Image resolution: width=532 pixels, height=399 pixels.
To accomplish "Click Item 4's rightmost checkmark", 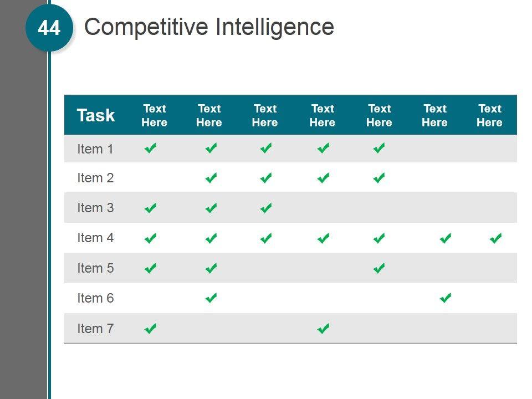I will (496, 238).
